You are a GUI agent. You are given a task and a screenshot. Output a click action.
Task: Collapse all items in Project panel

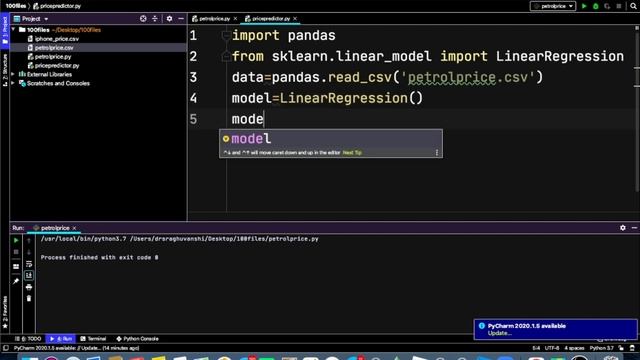(155, 19)
